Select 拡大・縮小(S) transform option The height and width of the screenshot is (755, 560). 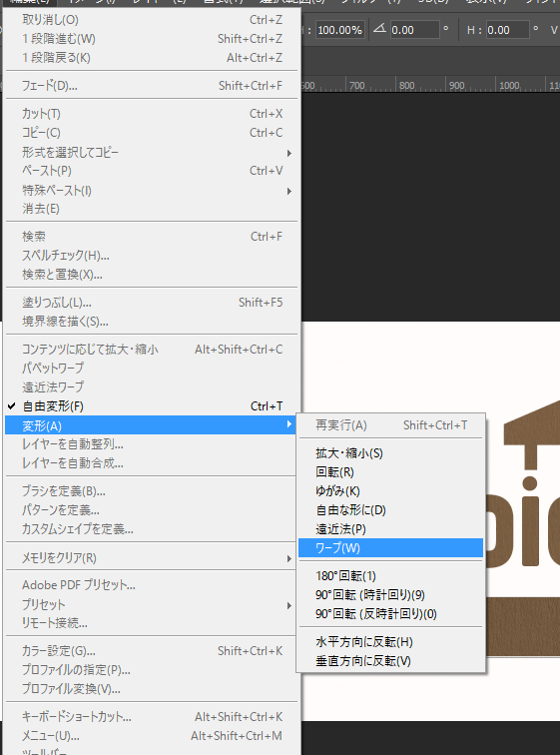390,453
